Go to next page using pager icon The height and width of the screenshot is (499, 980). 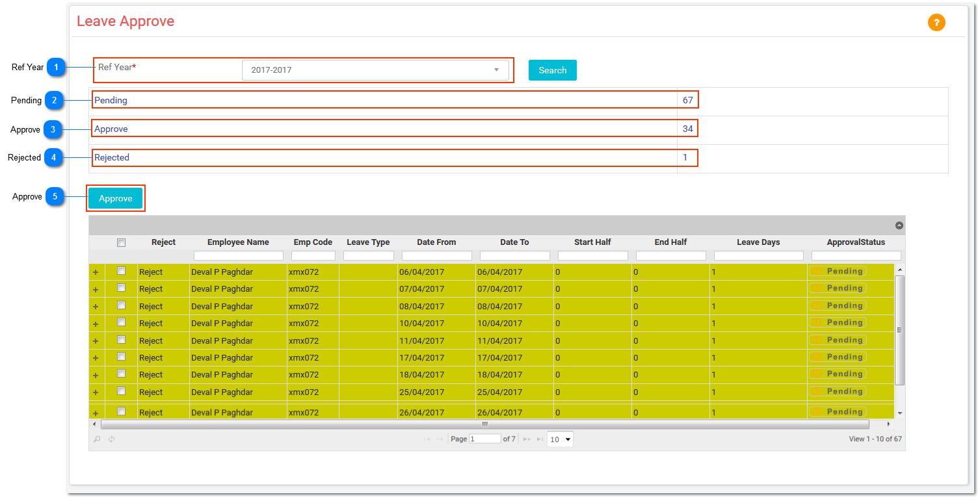pyautogui.click(x=527, y=439)
